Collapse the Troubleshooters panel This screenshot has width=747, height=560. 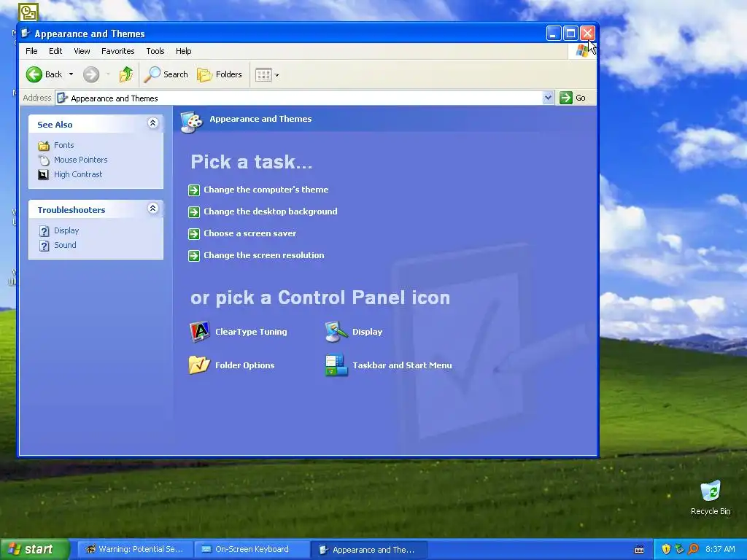[153, 209]
